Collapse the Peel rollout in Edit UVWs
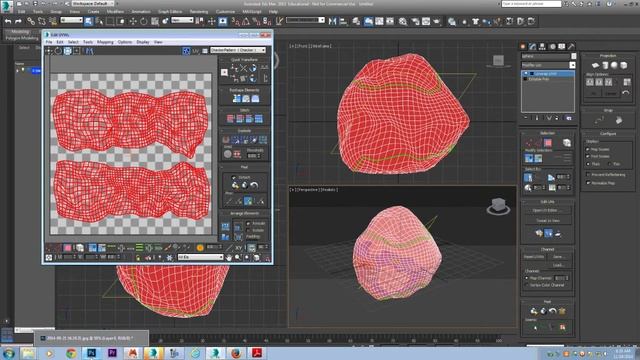Viewport: 640px width, 360px height. [244, 167]
